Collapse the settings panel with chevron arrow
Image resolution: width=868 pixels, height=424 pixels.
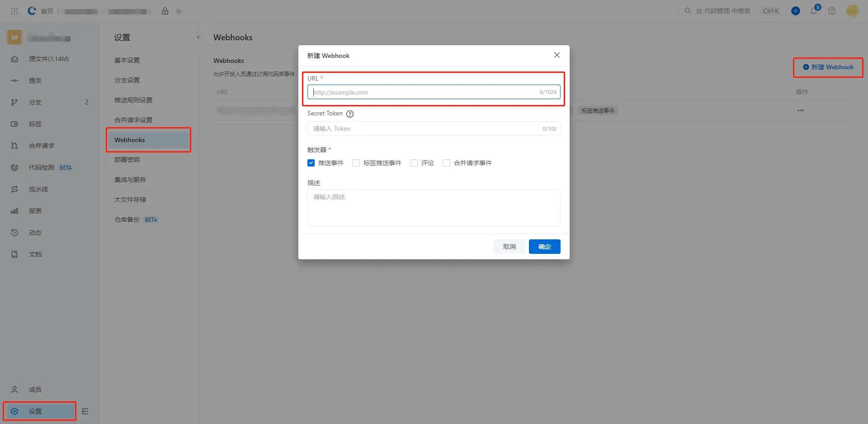click(x=198, y=38)
